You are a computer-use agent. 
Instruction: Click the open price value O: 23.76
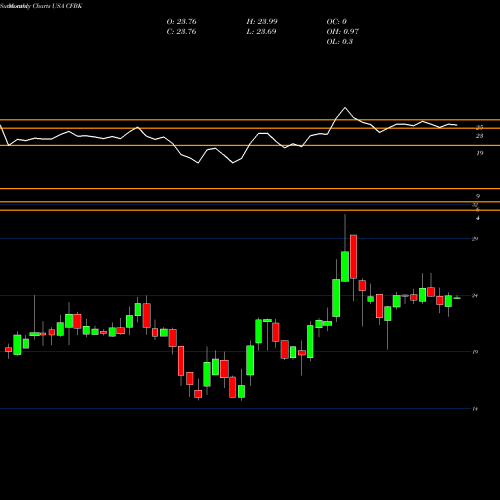[x=181, y=22]
